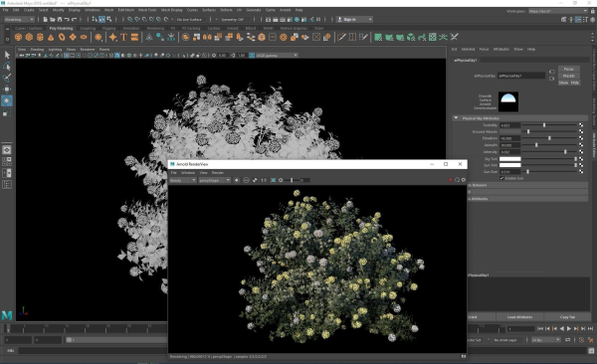Click the Sun Tint white color swatch

(509, 165)
